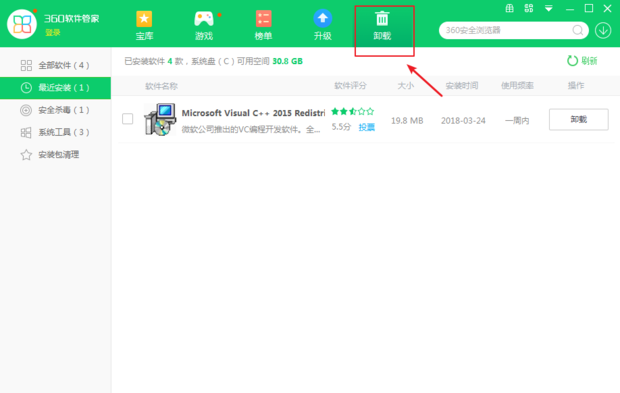Sort by 大小 column header
This screenshot has width=620, height=393.
406,86
